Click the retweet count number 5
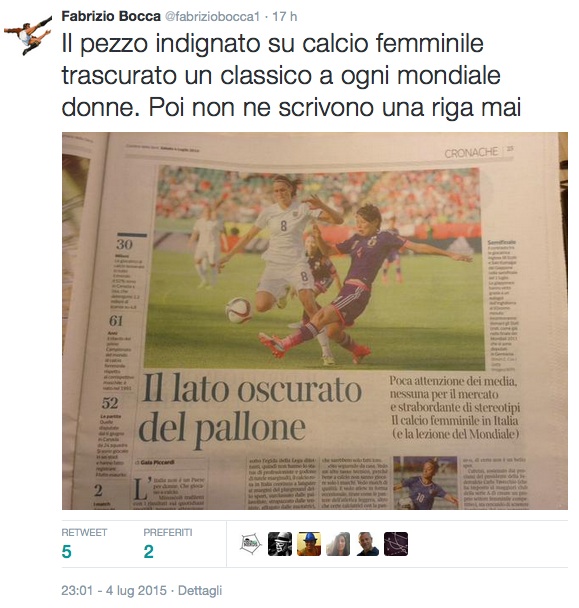The image size is (579, 608). pyautogui.click(x=66, y=551)
